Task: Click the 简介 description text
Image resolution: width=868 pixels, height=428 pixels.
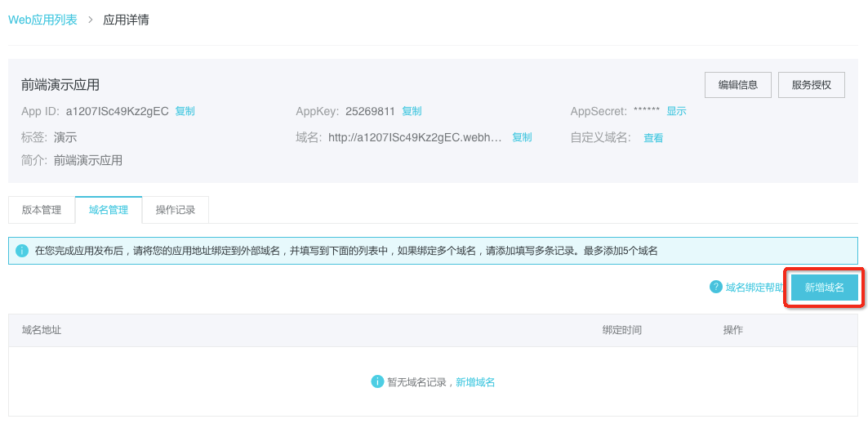Action: 88,161
